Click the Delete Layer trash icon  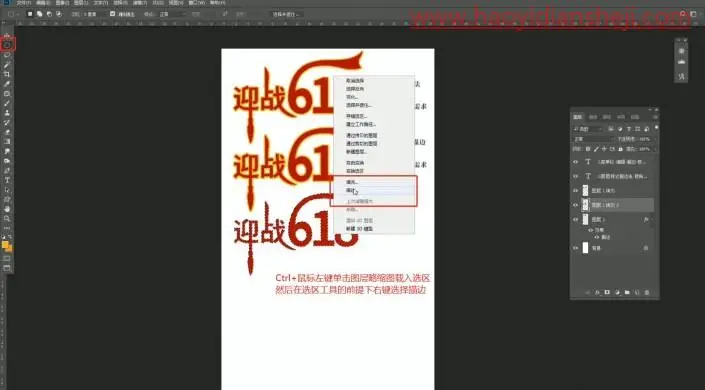click(647, 292)
